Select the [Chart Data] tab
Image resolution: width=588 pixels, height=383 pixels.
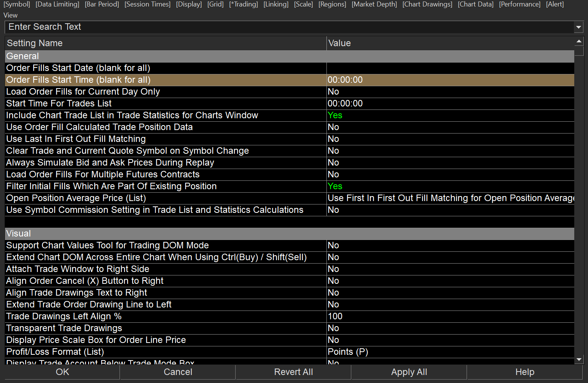pos(476,4)
